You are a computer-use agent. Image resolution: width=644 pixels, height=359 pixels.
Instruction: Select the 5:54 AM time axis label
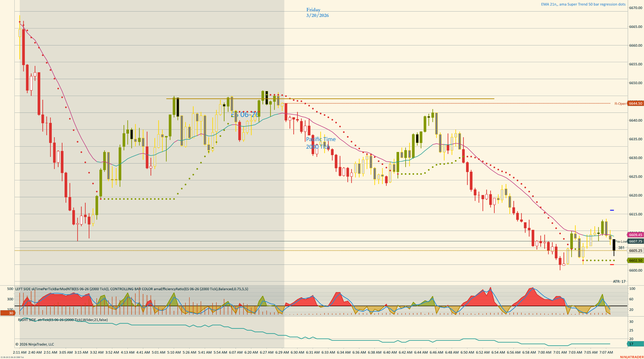tap(220, 352)
